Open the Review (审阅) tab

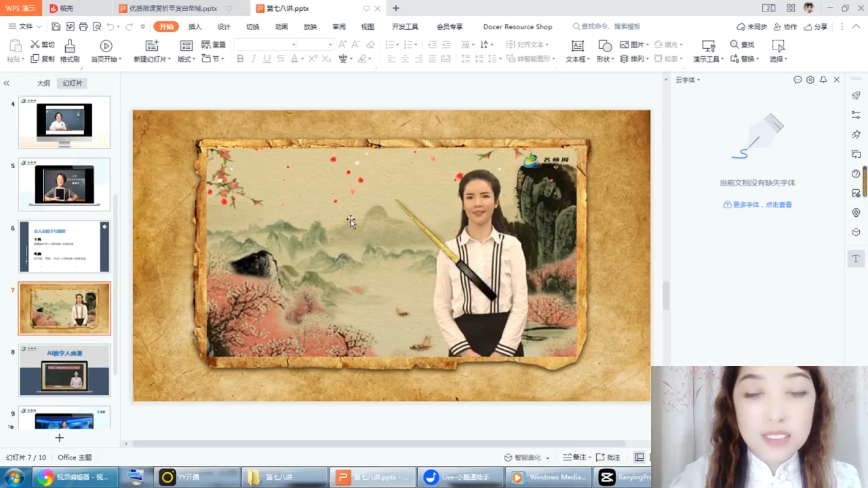(x=339, y=27)
